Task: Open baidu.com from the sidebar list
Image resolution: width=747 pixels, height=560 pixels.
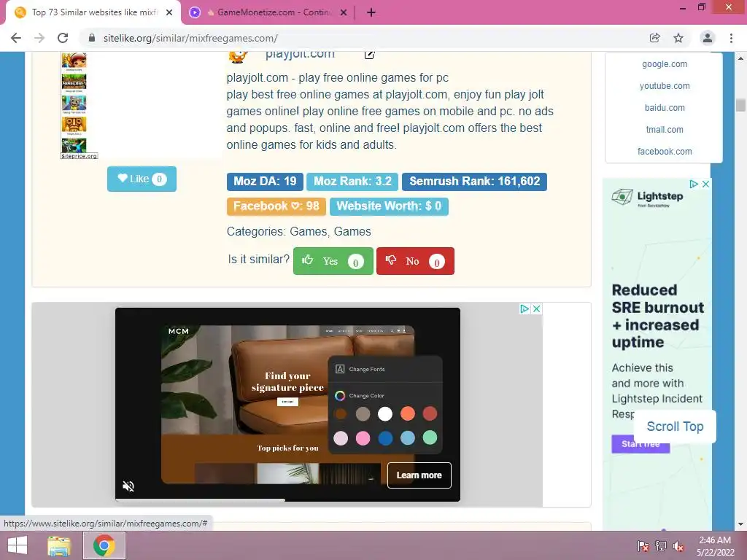Action: (665, 108)
